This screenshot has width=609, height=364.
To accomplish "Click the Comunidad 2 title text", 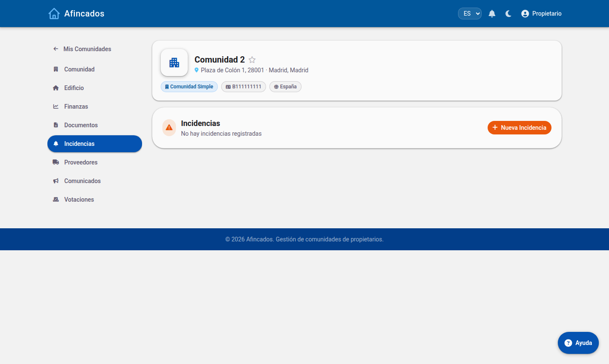I will click(x=219, y=60).
